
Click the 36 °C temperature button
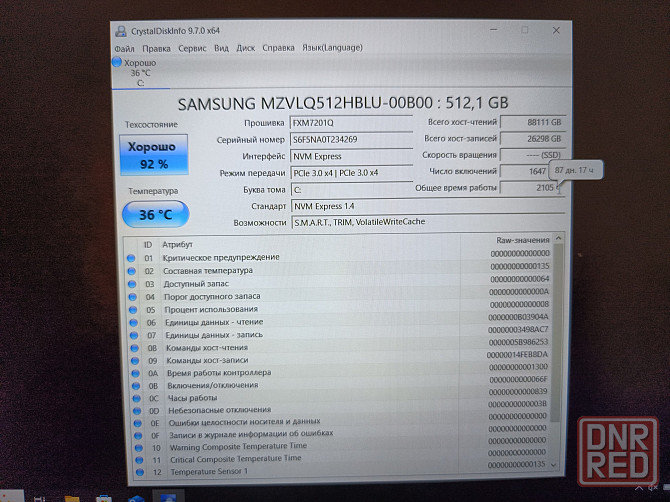[156, 214]
